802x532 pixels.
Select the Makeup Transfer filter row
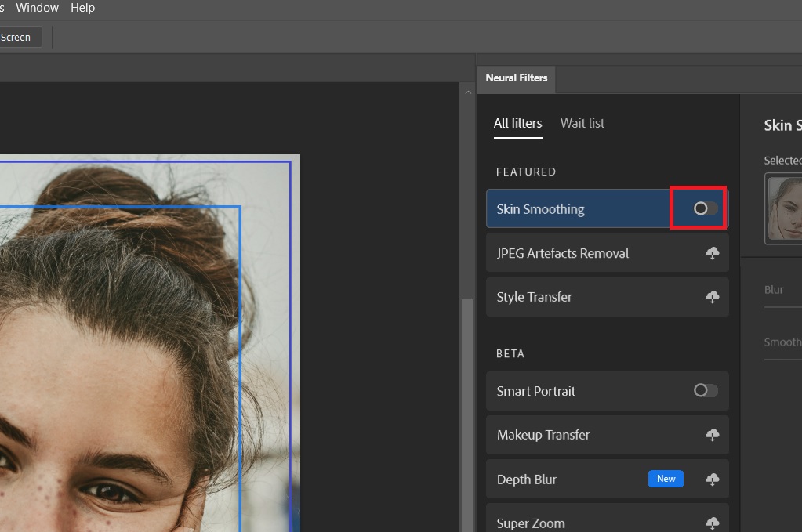(607, 435)
